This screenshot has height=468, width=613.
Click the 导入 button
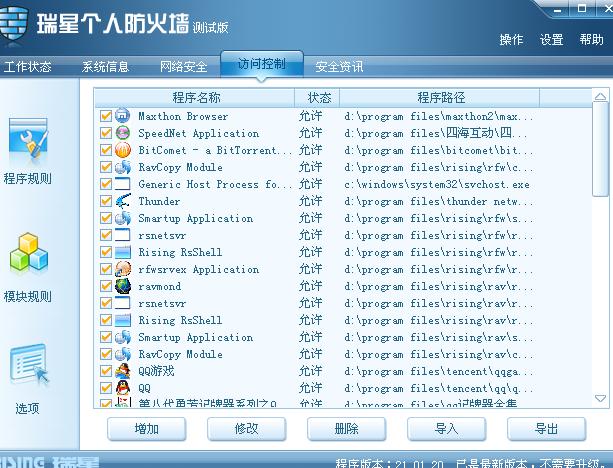[446, 429]
